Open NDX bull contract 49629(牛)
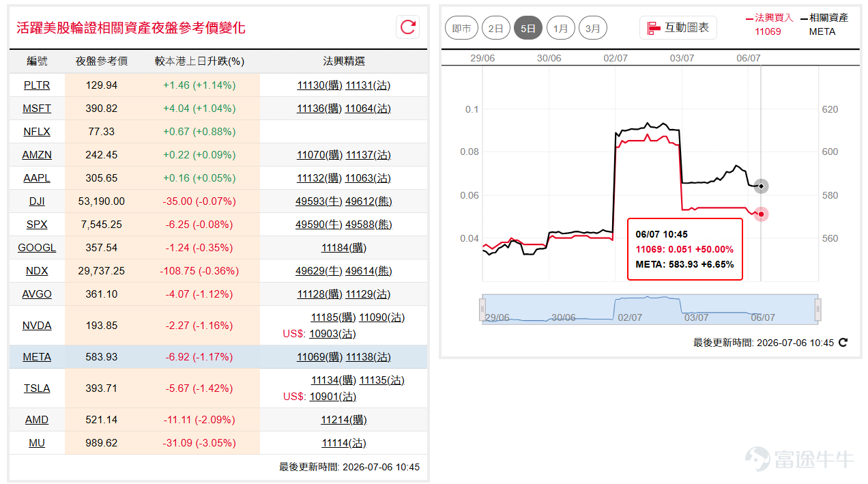Screen dimensions: 868x484 point(319,271)
